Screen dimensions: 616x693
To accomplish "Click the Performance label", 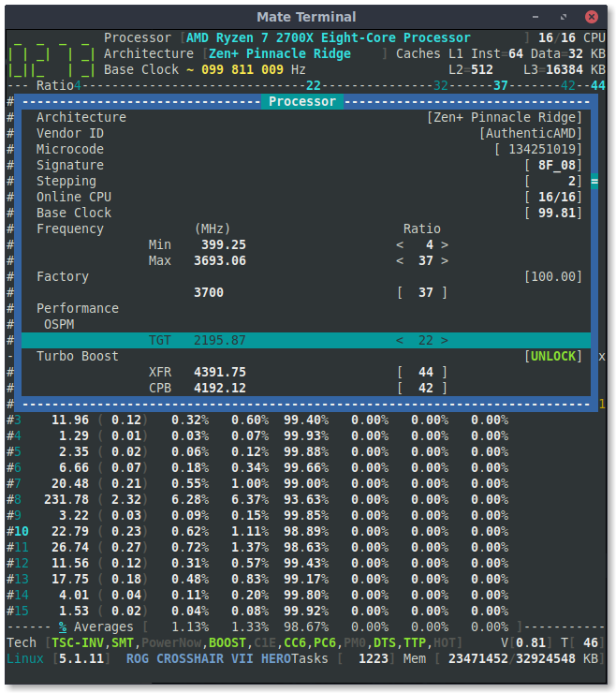I will [x=78, y=308].
